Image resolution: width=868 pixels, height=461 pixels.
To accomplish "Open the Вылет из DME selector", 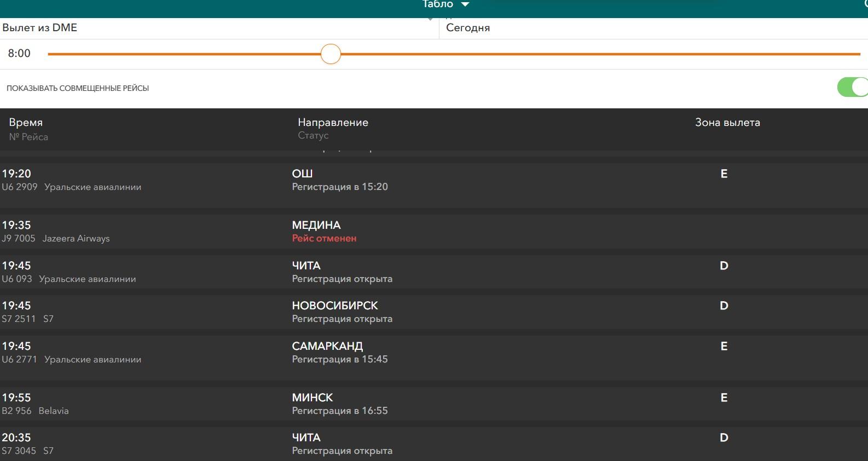I will coord(219,28).
